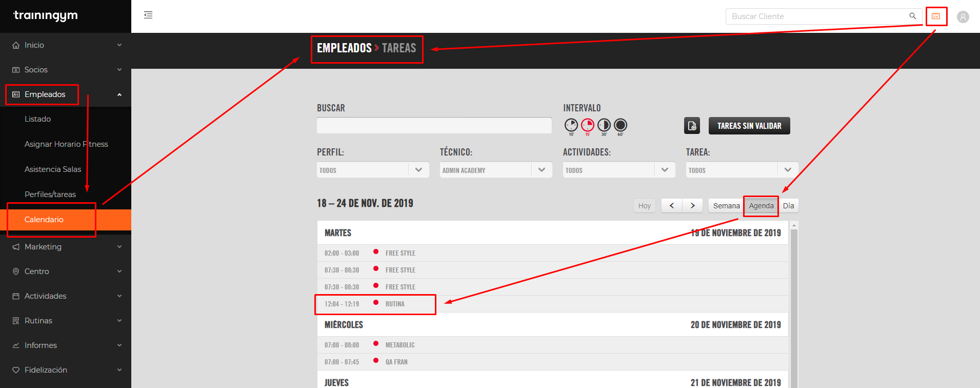Image resolution: width=980 pixels, height=388 pixels.
Task: Expand the Informes menu chevron
Action: click(119, 345)
